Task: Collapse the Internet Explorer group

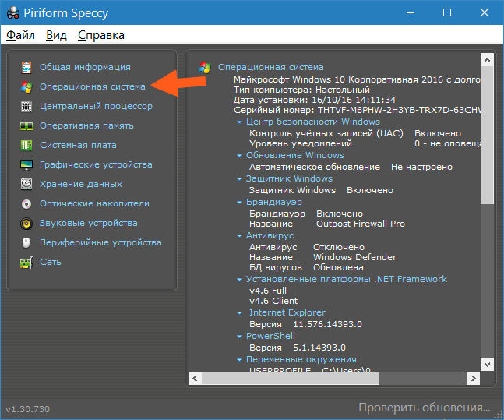Action: (x=239, y=313)
